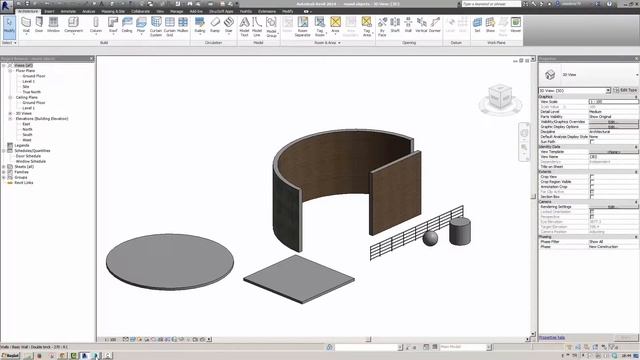The height and width of the screenshot is (360, 640).
Task: Toggle the Sun Path checkbox
Action: pos(592,142)
